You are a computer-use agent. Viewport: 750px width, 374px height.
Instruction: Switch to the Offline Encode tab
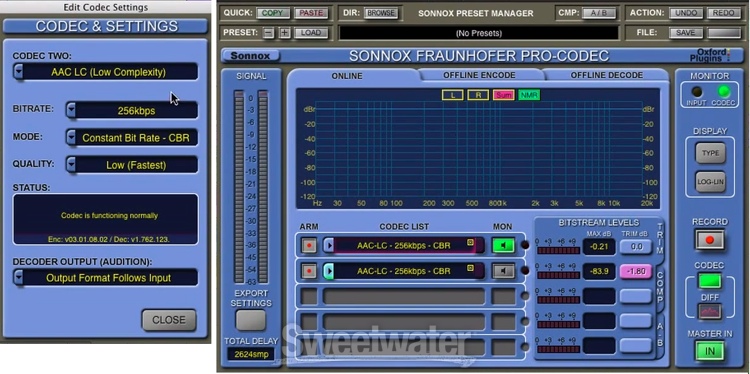click(x=479, y=75)
